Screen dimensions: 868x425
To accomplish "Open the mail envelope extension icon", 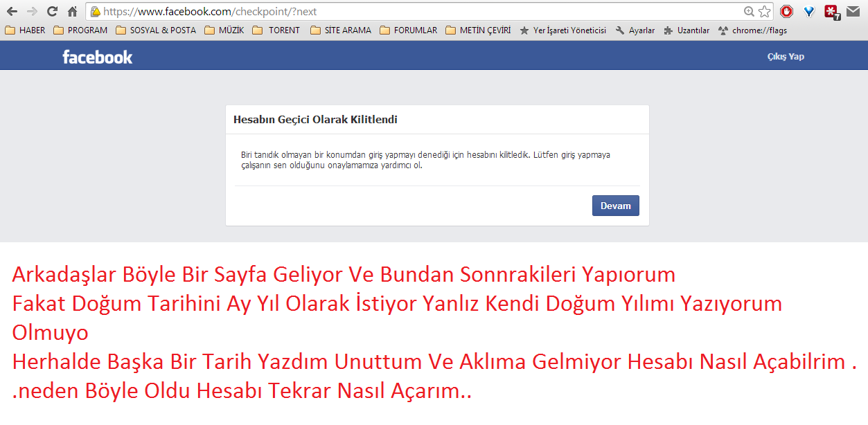I will (x=853, y=11).
